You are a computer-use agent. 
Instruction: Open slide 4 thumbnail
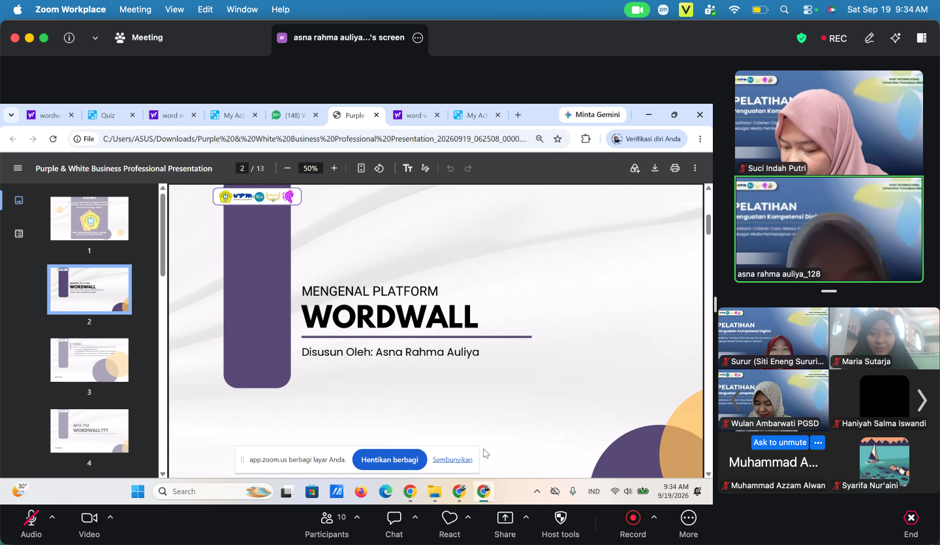89,430
